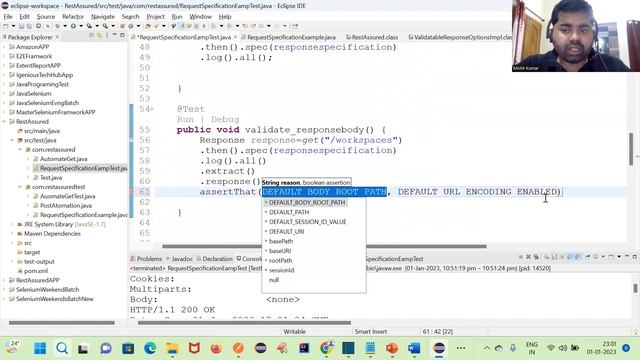Click the Save toolbar icon
Screen dimensions: 640x360
tap(21, 26)
